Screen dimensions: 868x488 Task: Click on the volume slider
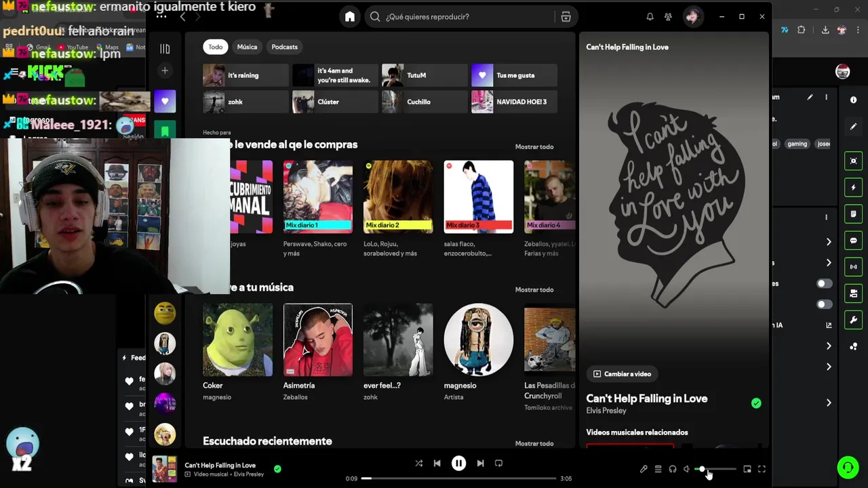coord(716,469)
